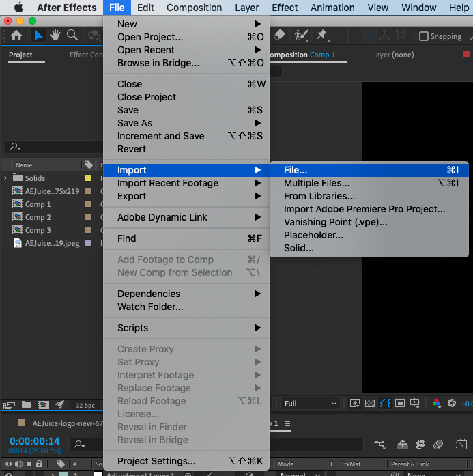Expand Import Recent Footage submenu
This screenshot has height=476, width=473.
[186, 183]
